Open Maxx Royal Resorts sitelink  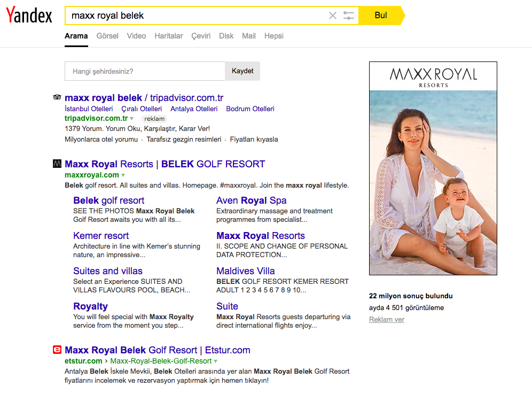(261, 236)
